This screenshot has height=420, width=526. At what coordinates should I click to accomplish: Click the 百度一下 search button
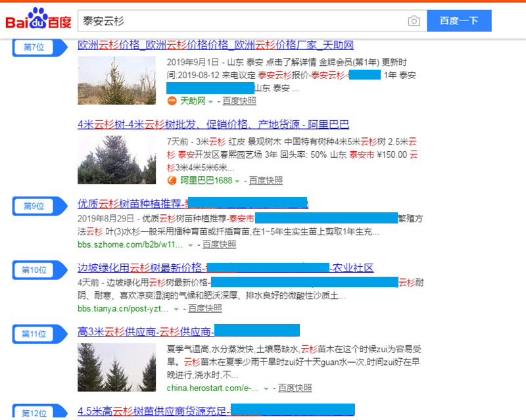459,21
